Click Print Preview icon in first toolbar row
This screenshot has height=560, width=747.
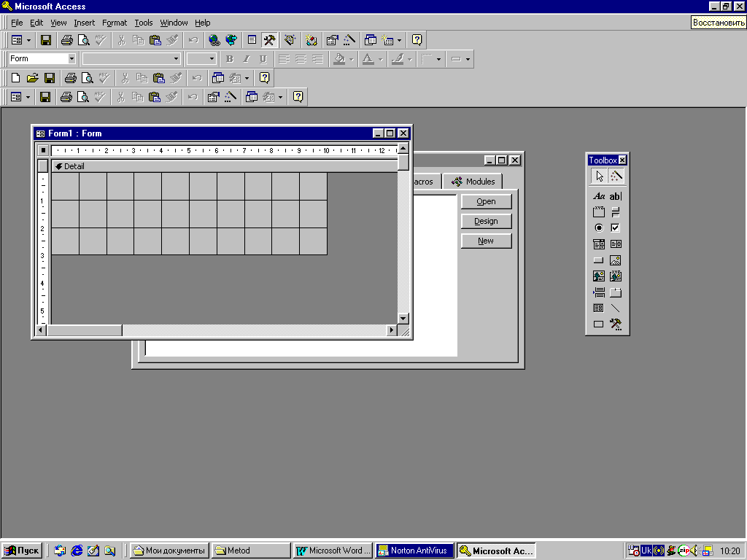pyautogui.click(x=83, y=40)
